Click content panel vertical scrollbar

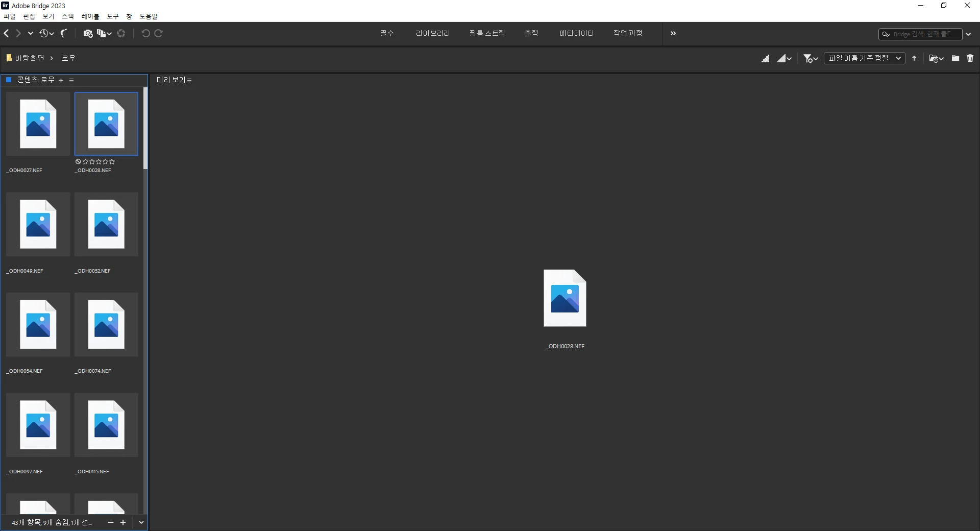click(x=145, y=128)
